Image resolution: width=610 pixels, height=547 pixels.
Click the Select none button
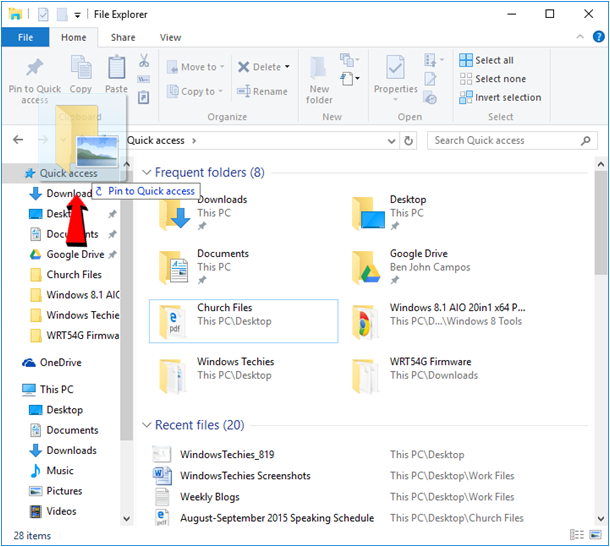[x=493, y=79]
